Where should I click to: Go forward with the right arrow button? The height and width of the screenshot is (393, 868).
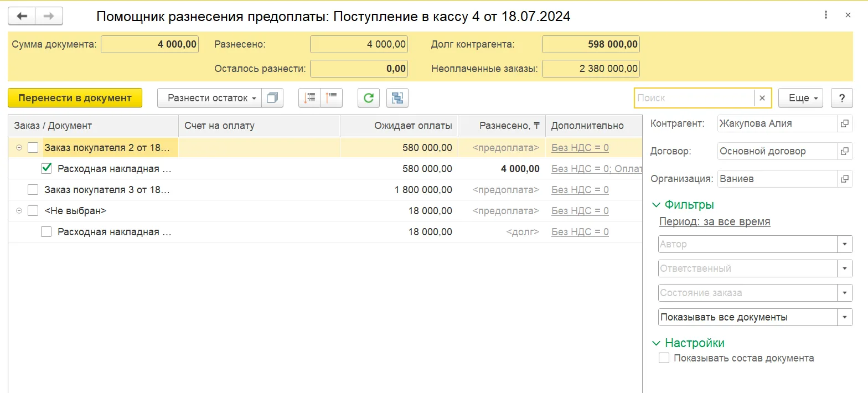coord(49,16)
